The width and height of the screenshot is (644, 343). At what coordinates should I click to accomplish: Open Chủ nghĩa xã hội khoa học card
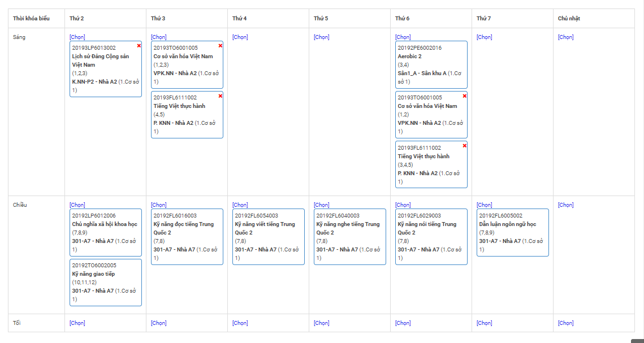(x=106, y=232)
